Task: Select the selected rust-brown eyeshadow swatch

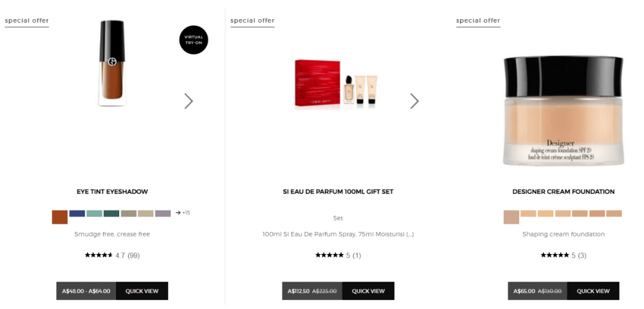Action: click(60, 217)
